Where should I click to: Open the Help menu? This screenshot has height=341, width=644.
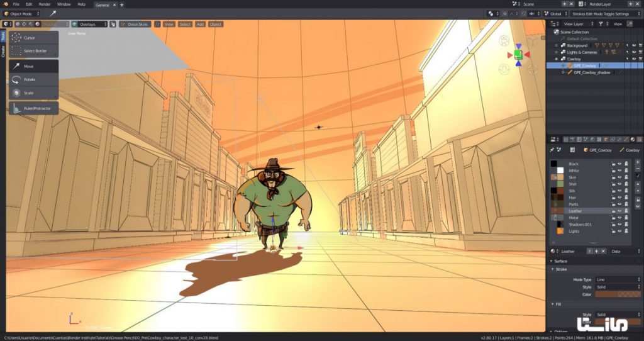[81, 4]
